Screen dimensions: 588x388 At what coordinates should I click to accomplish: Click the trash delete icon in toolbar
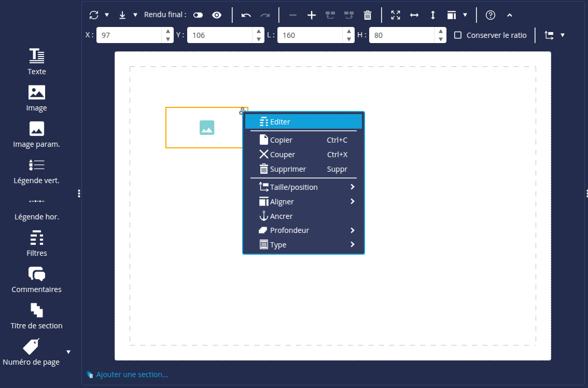368,15
